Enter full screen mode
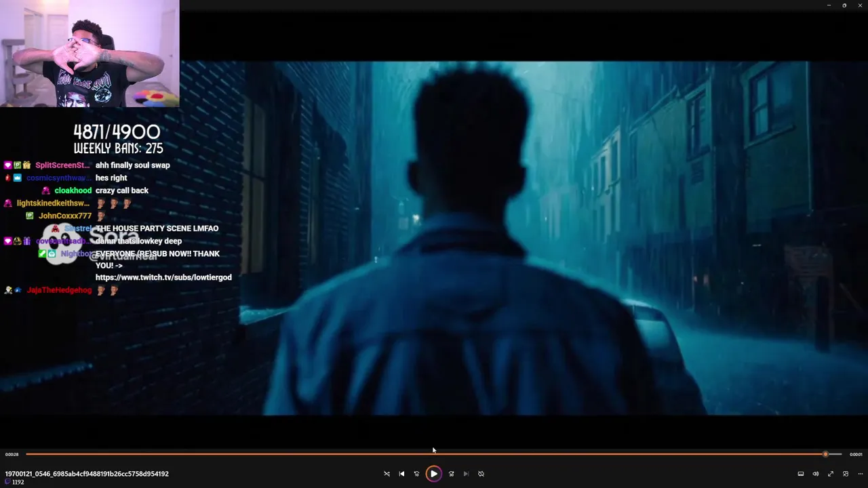Viewport: 868px width, 488px height. pos(830,474)
